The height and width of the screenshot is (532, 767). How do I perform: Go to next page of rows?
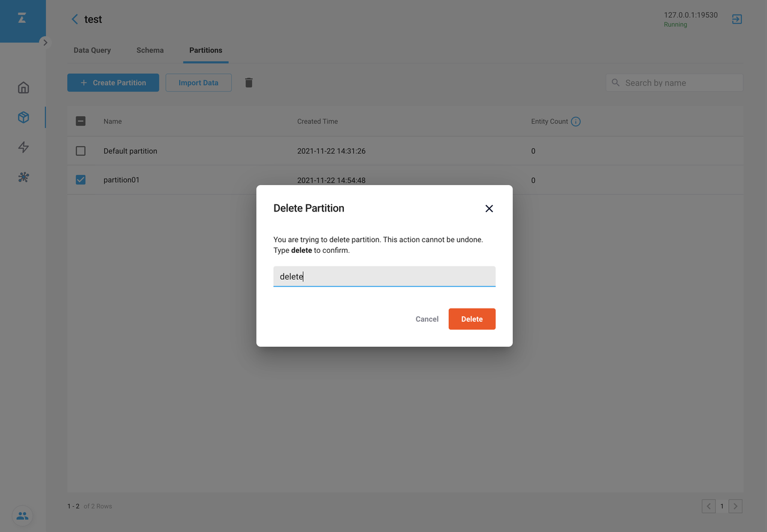pos(735,506)
